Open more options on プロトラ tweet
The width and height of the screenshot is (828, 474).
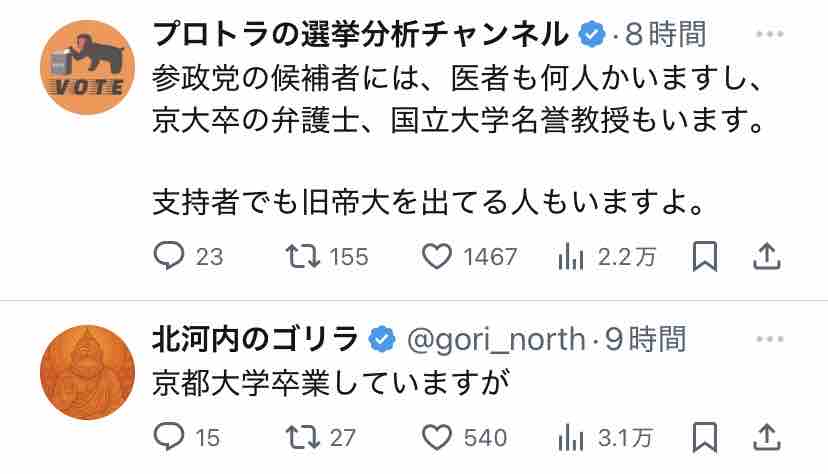[768, 35]
